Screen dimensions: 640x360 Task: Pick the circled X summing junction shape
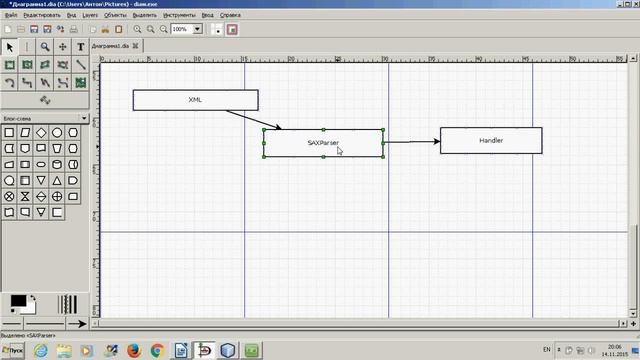(9, 196)
